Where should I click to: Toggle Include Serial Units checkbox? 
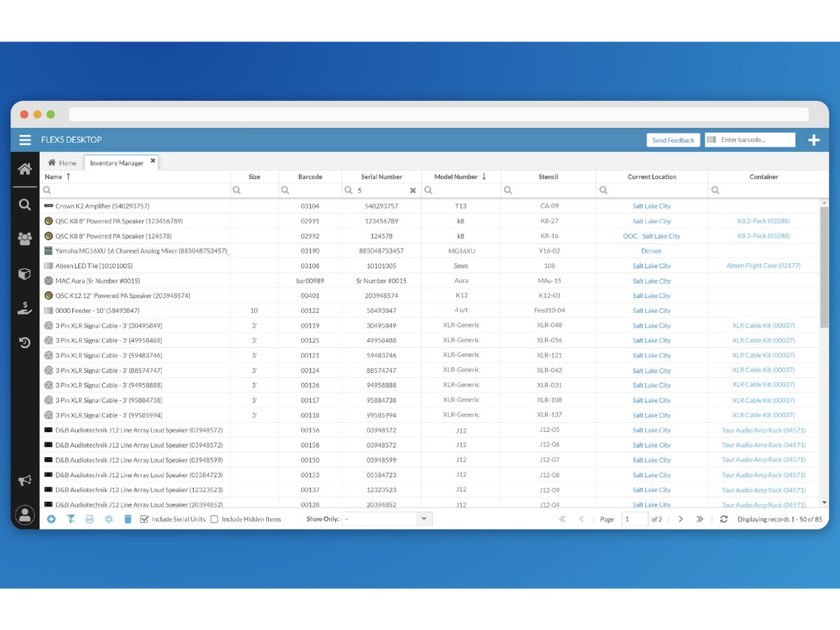click(144, 519)
